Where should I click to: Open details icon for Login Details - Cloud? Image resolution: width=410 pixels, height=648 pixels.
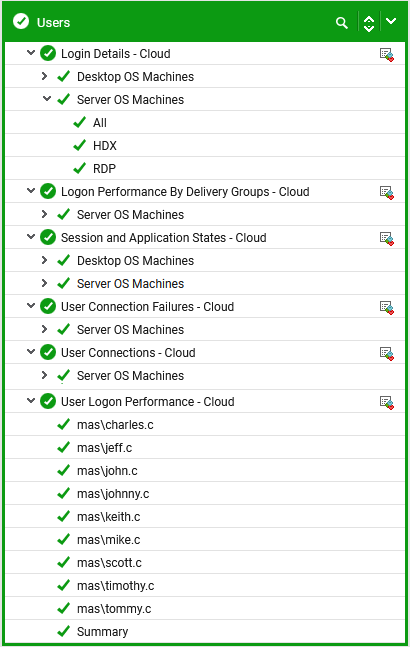(x=387, y=55)
